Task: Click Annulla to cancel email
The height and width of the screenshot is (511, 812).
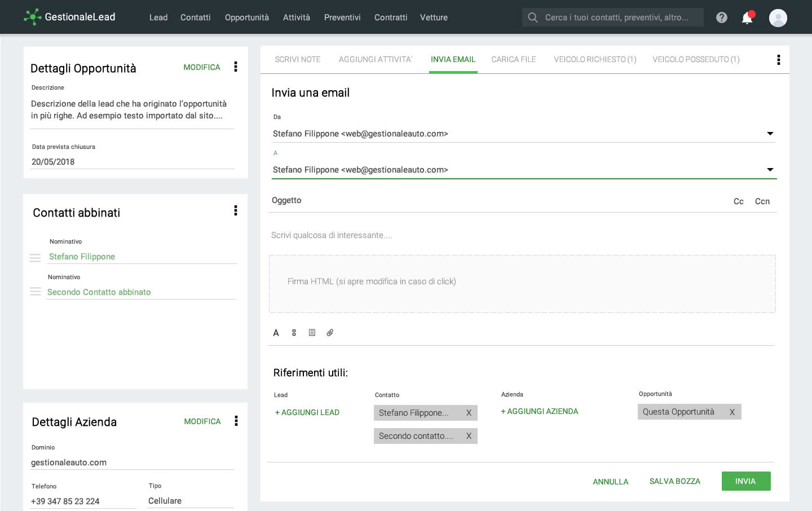Action: coord(611,482)
